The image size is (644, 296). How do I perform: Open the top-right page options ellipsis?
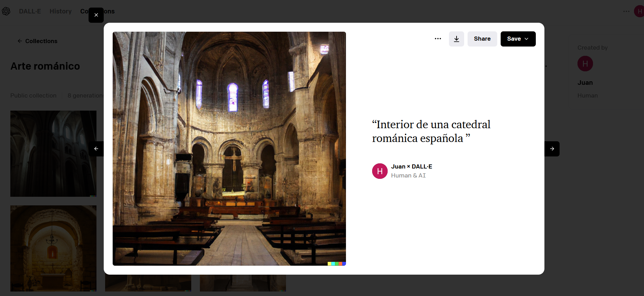(626, 11)
